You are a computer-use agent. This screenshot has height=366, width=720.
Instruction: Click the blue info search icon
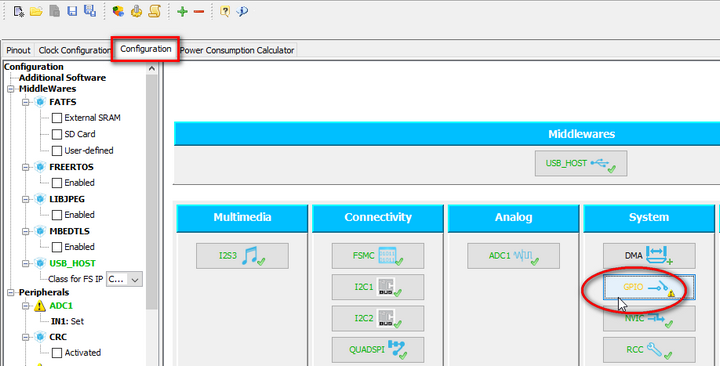(x=242, y=11)
